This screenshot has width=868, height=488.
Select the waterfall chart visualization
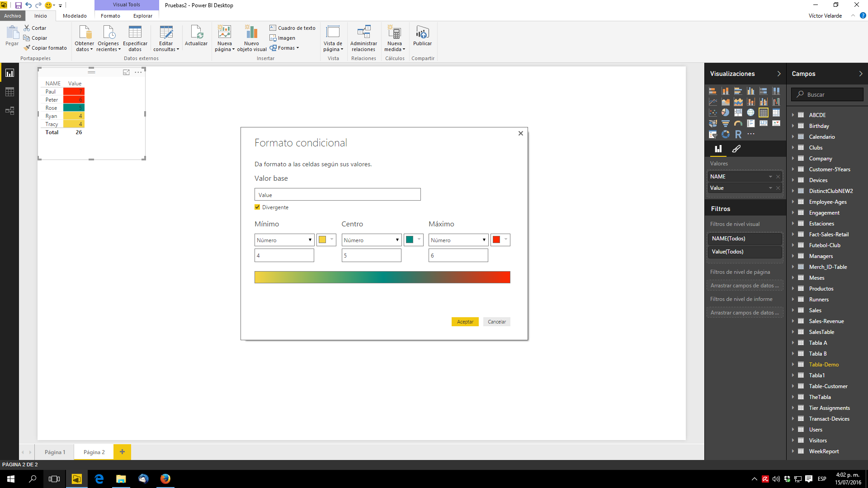(776, 102)
